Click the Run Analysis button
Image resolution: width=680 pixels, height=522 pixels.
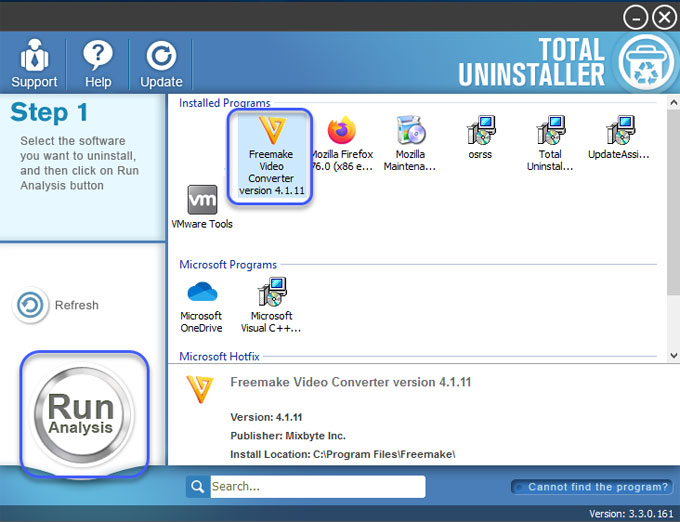pos(82,413)
